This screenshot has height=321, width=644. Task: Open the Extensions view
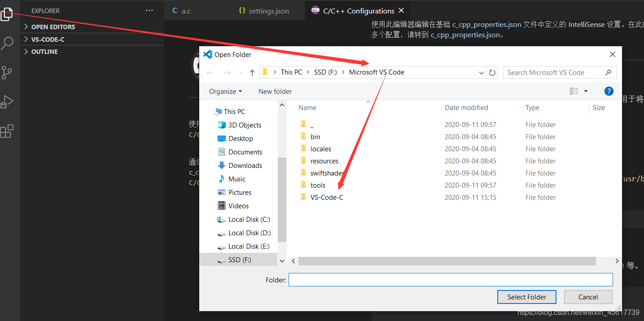click(x=7, y=131)
